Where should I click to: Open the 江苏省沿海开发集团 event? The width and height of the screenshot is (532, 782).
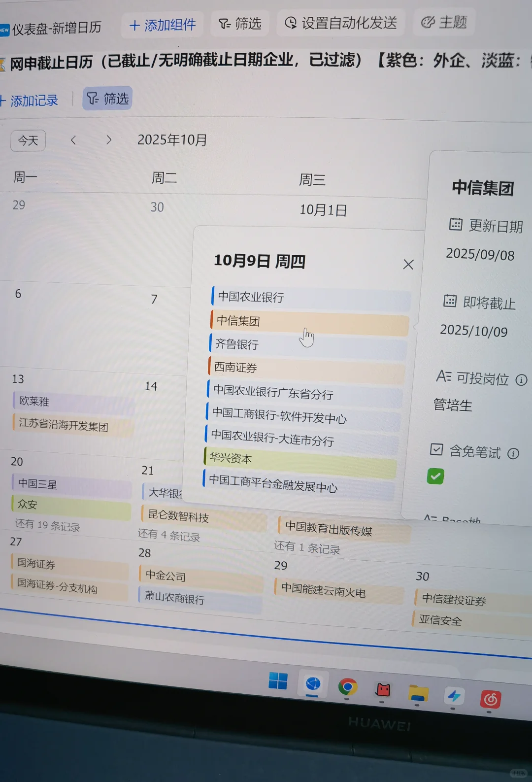[73, 425]
